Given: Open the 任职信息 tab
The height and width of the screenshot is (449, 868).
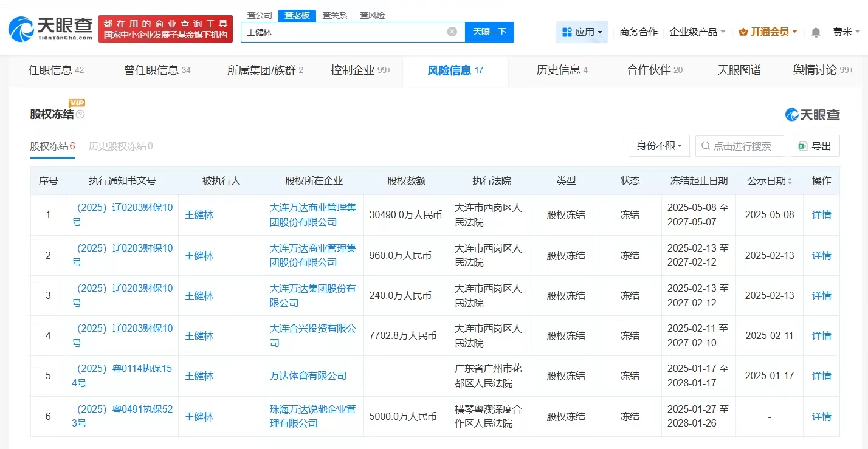Looking at the screenshot, I should pos(56,70).
